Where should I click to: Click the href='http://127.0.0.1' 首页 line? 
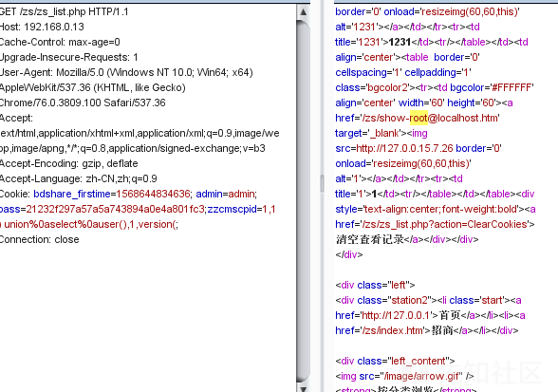430,315
